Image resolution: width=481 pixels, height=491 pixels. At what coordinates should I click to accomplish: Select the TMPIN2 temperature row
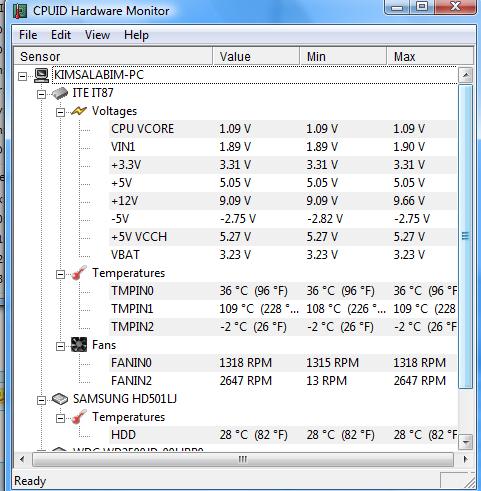pos(283,327)
